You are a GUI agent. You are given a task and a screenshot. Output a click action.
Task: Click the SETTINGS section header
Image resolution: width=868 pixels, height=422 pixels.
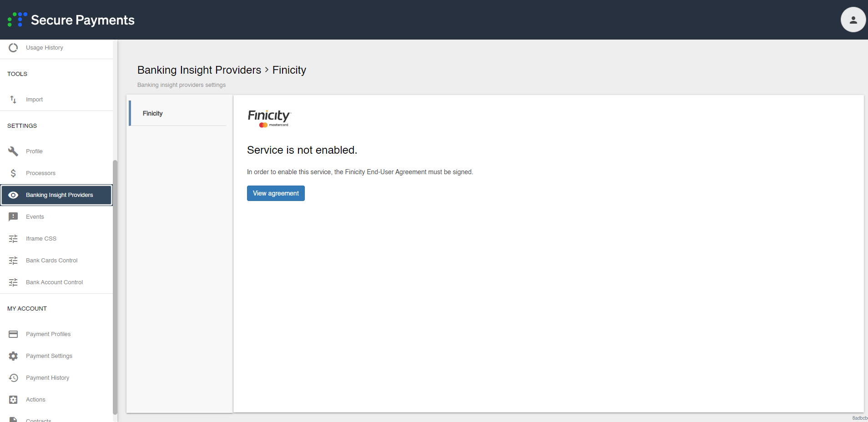pyautogui.click(x=22, y=126)
